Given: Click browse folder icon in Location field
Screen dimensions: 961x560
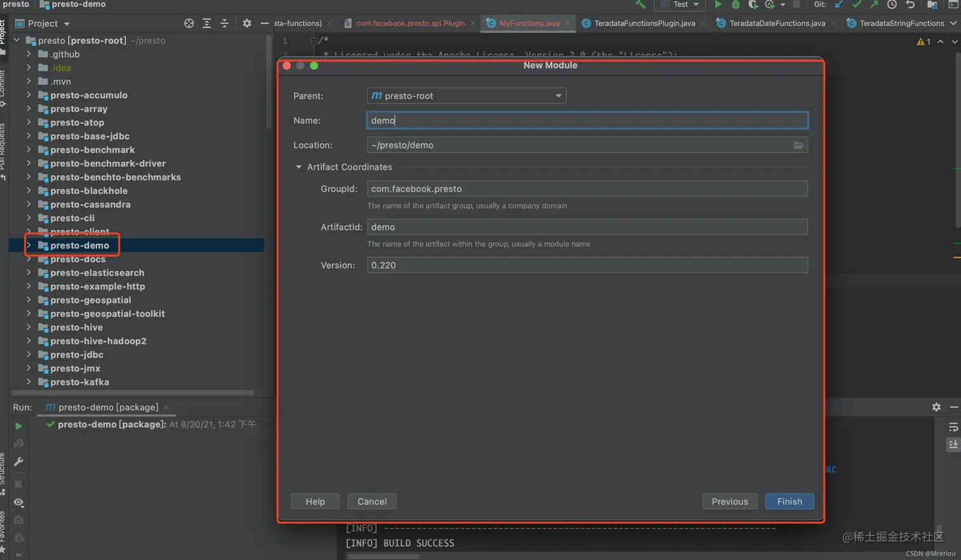Looking at the screenshot, I should 798,145.
